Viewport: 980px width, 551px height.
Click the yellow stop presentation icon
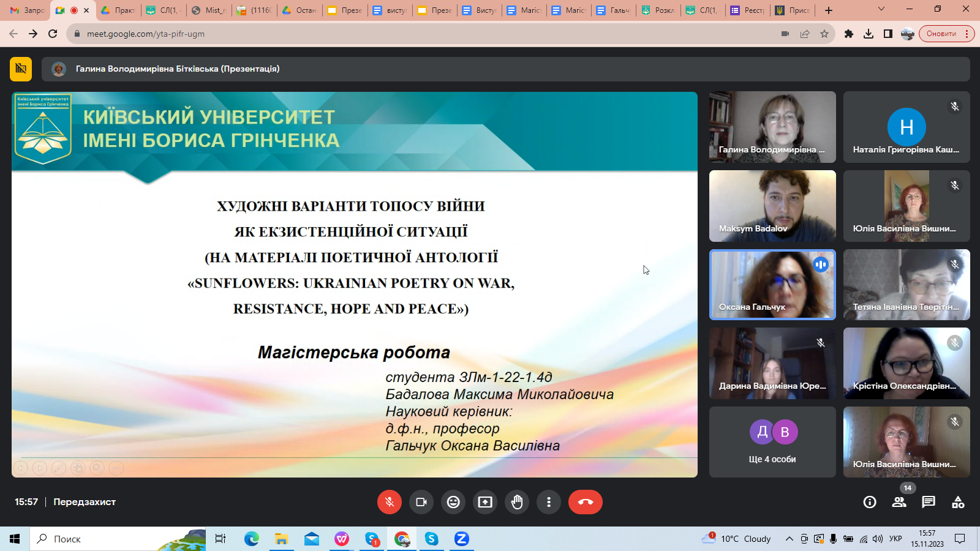21,69
